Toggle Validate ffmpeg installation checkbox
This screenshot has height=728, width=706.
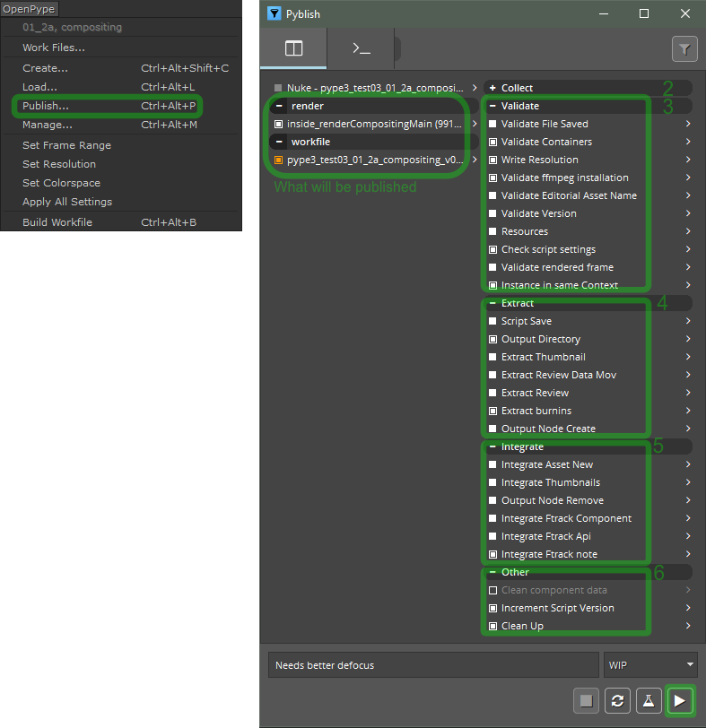point(492,178)
